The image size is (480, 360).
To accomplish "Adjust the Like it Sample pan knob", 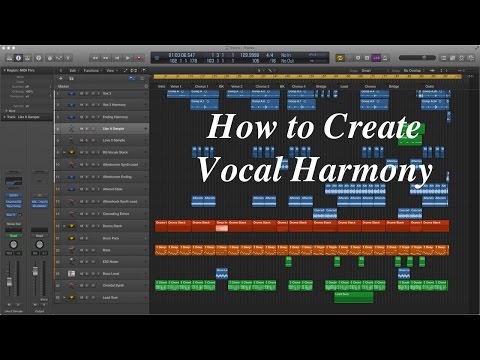I will pos(13,244).
